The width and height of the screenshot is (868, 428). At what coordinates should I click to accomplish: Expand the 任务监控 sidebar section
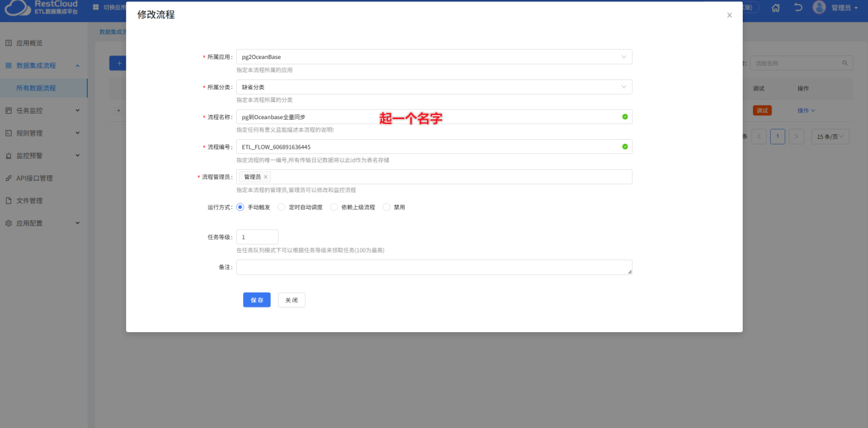click(x=77, y=110)
